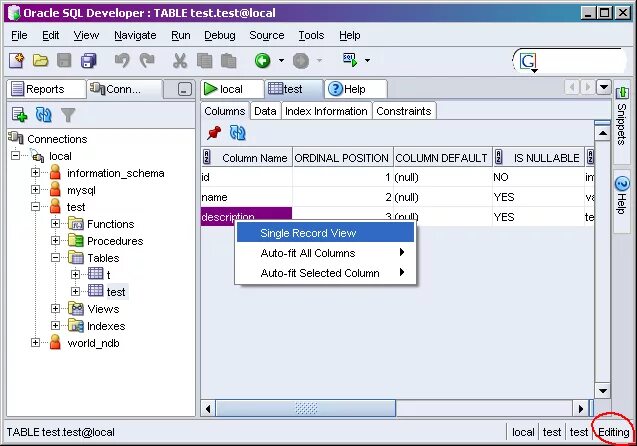Collapse the test schema node

tap(35, 207)
